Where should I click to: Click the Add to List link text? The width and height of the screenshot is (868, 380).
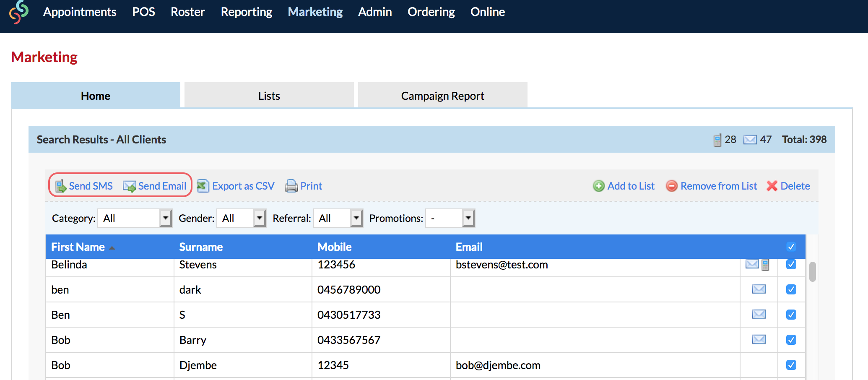tap(631, 186)
